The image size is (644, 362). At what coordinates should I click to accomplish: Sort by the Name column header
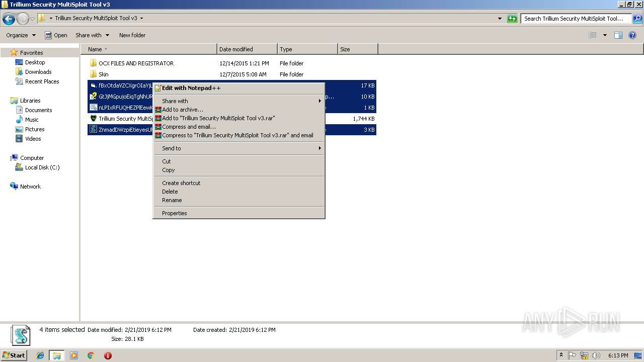click(149, 49)
